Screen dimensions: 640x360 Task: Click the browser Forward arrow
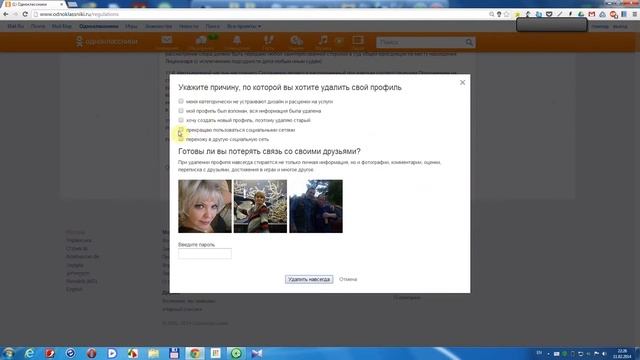coord(15,14)
